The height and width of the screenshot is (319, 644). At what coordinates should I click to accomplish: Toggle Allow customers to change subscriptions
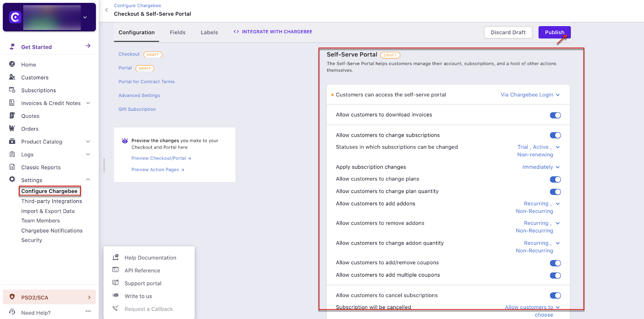555,135
